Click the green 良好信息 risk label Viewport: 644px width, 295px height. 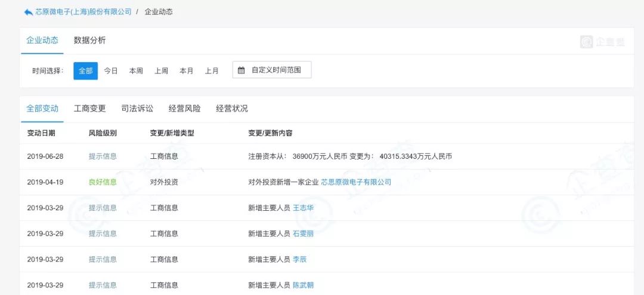103,182
